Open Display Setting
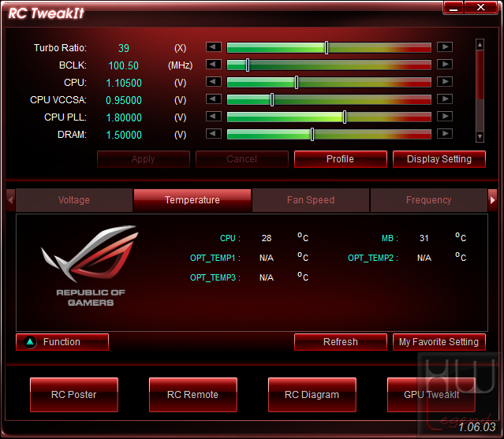Screen dimensions: 504x439 (439, 159)
